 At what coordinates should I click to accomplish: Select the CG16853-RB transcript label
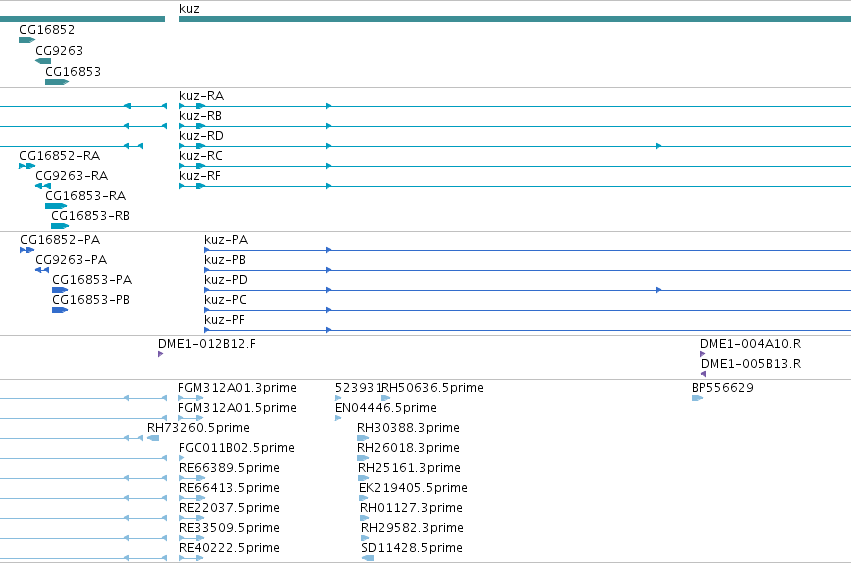coord(91,216)
